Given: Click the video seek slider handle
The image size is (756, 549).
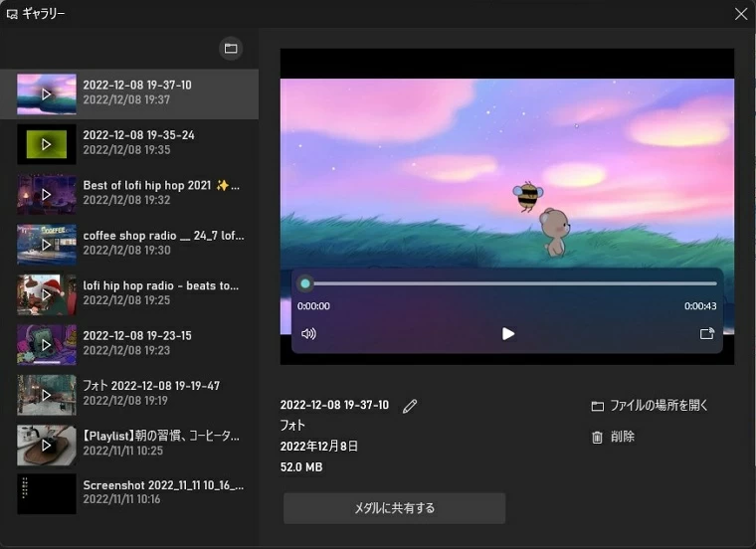Looking at the screenshot, I should tap(305, 283).
